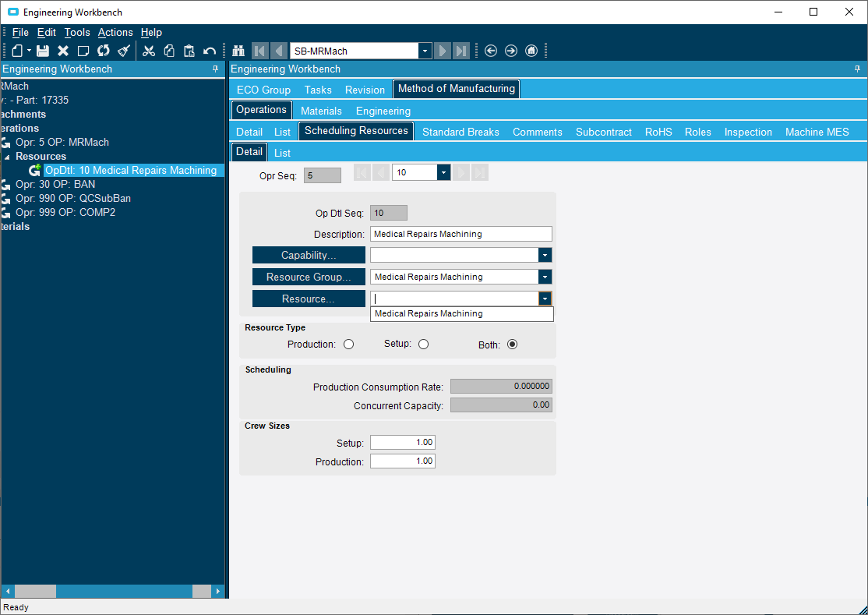
Task: Click the Save icon in toolbar
Action: click(43, 51)
